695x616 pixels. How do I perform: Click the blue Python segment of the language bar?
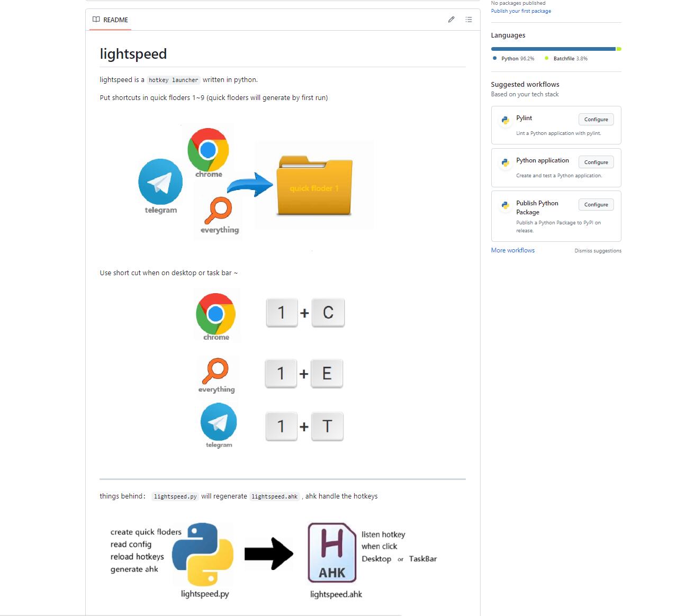click(553, 49)
